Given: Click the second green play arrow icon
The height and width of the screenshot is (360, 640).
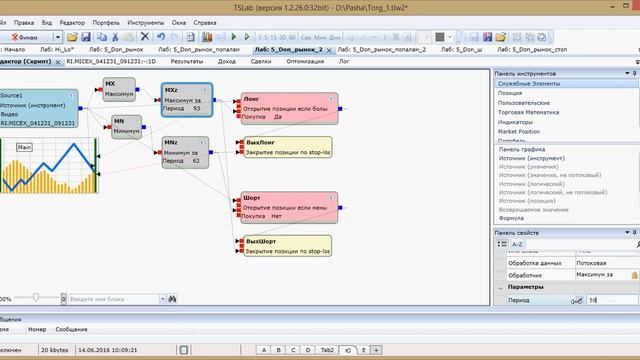Looking at the screenshot, I should coord(247,37).
